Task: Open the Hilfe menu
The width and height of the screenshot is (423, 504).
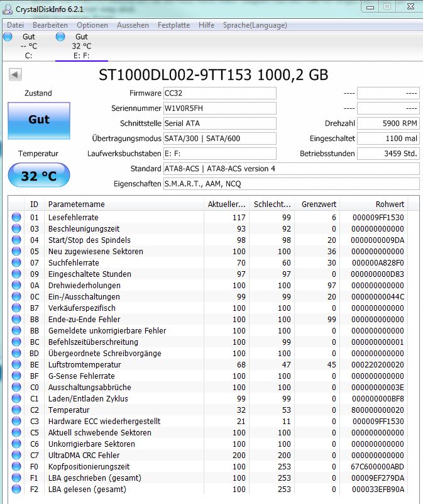Action: [206, 25]
